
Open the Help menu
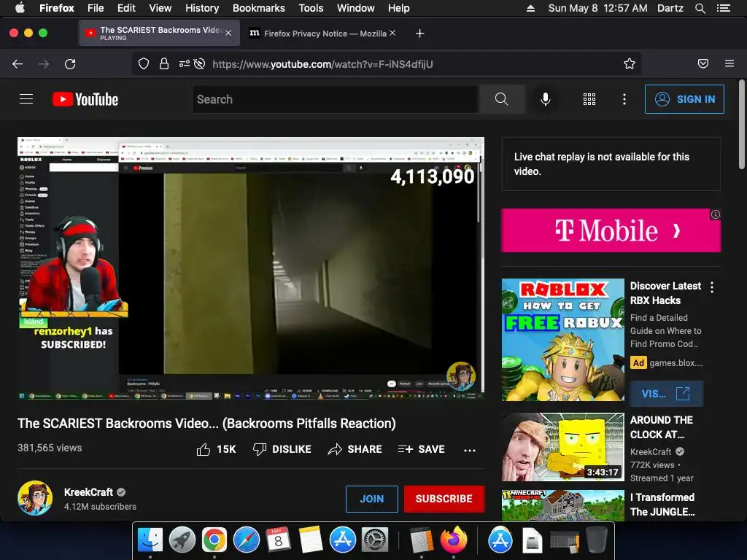[399, 8]
